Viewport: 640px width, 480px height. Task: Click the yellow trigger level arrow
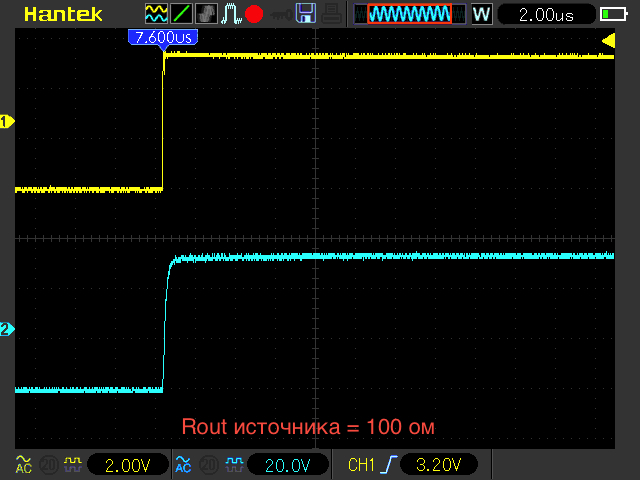609,40
